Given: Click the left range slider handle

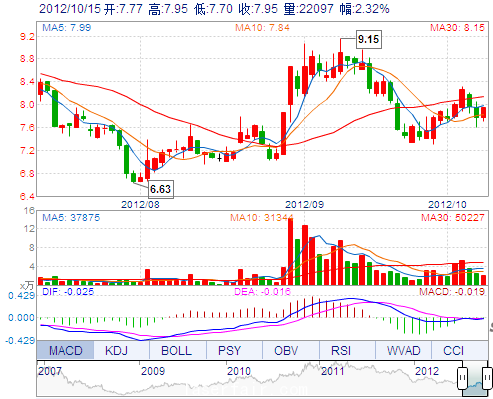Looking at the screenshot, I should pos(462,378).
